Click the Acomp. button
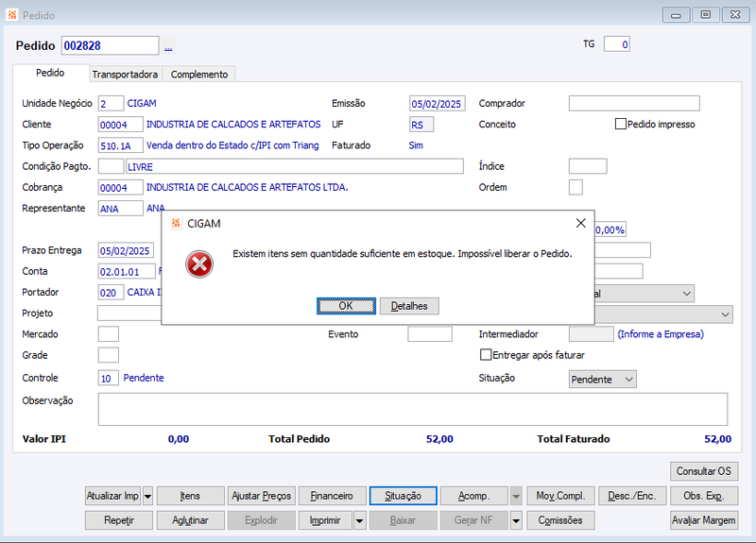The image size is (756, 543). click(x=474, y=496)
